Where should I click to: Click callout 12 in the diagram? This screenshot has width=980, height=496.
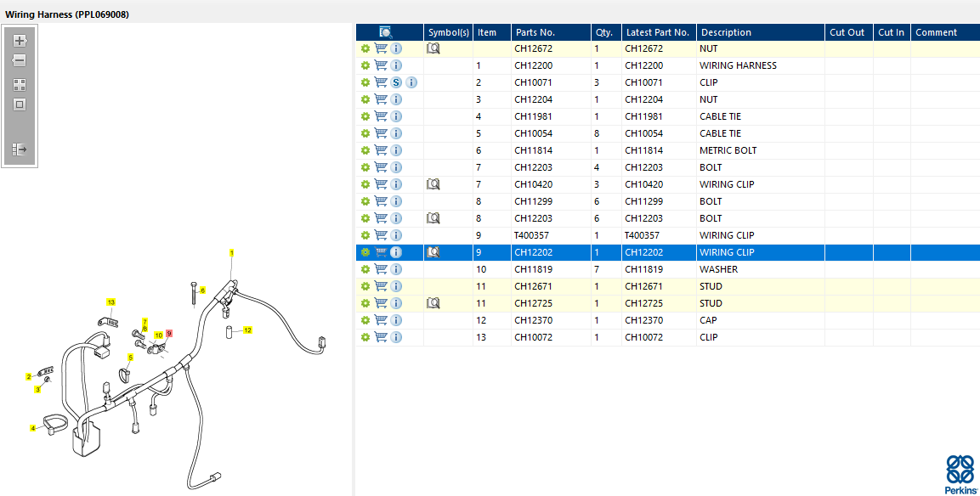coord(247,330)
